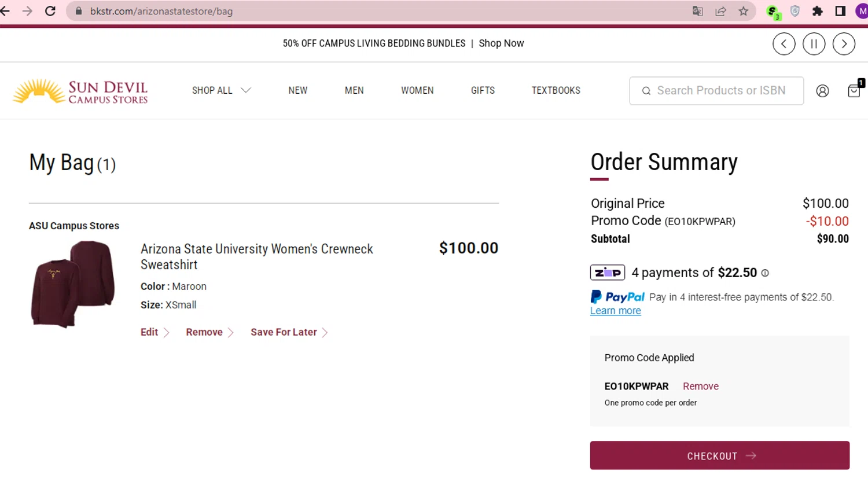Screen dimensions: 868x478
Task: Click the Zip logo
Action: coord(608,272)
